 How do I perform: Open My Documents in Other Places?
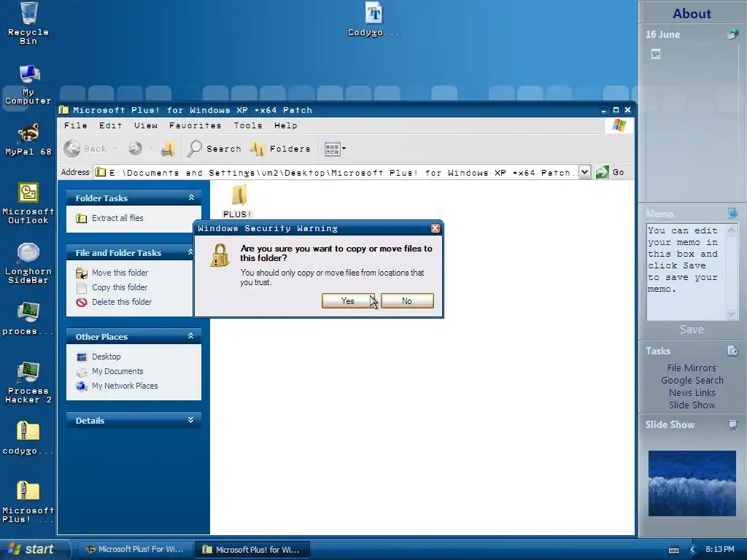117,371
